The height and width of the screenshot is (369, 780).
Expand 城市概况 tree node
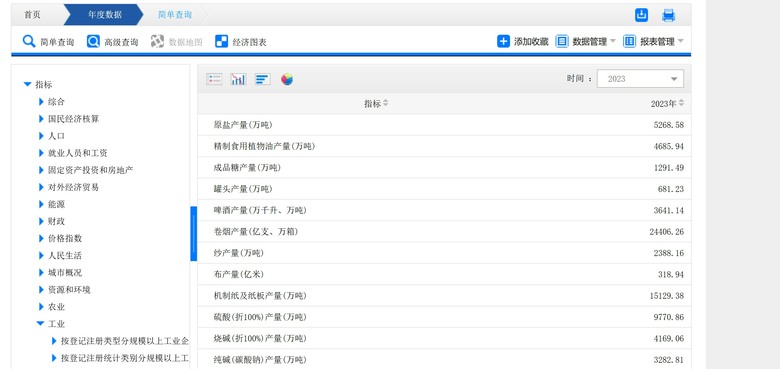coord(41,273)
